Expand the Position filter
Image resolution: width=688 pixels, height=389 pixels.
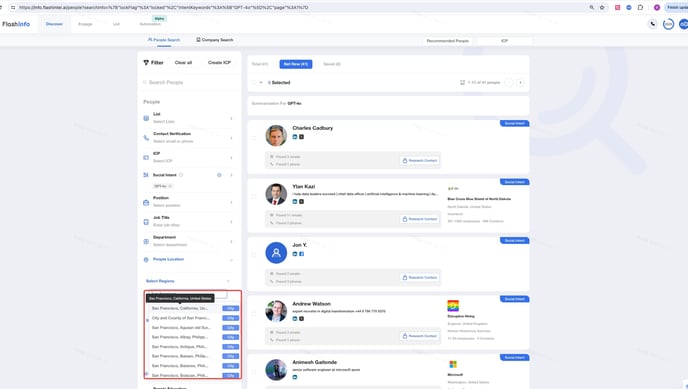(x=189, y=202)
